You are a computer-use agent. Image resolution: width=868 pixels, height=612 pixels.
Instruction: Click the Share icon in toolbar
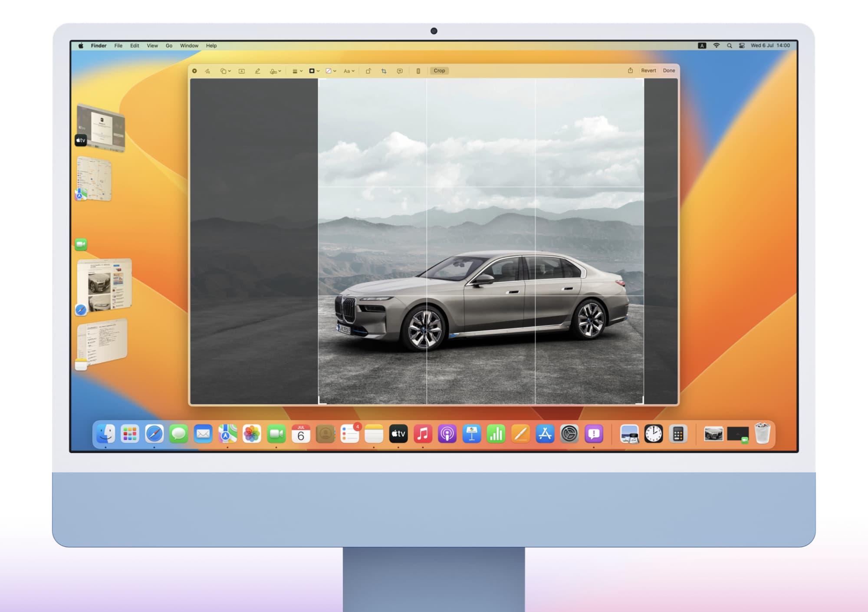[630, 70]
